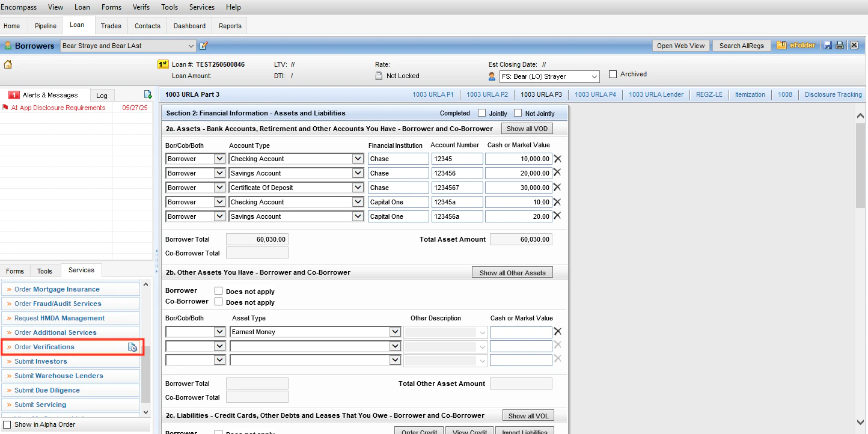Open the Tools menu
Image resolution: width=868 pixels, height=434 pixels.
click(169, 7)
